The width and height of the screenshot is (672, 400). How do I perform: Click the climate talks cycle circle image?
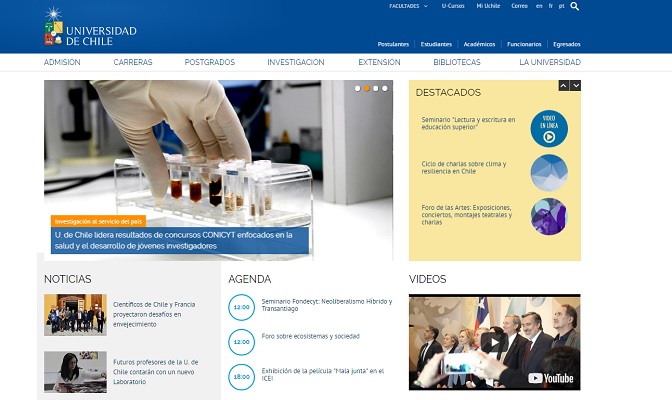[x=548, y=172]
